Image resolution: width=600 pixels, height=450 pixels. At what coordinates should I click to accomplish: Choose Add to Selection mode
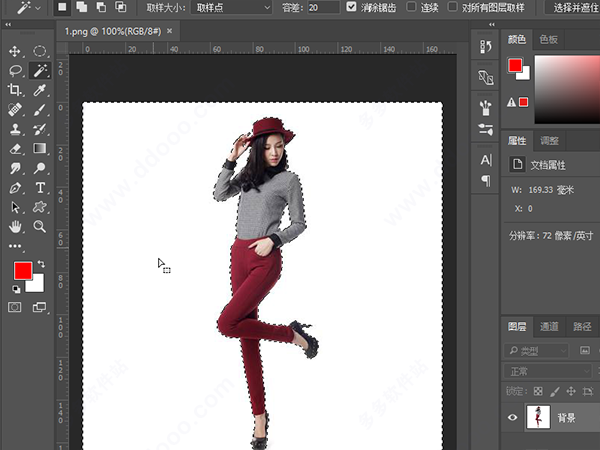(x=82, y=7)
